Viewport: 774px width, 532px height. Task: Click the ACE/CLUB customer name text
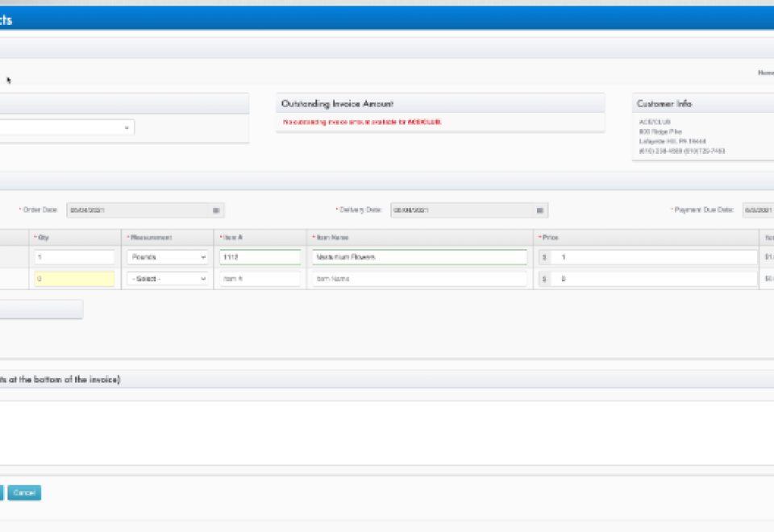coord(655,122)
